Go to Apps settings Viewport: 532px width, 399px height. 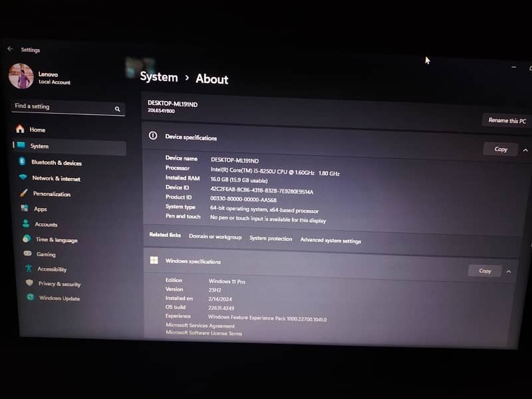[x=40, y=209]
